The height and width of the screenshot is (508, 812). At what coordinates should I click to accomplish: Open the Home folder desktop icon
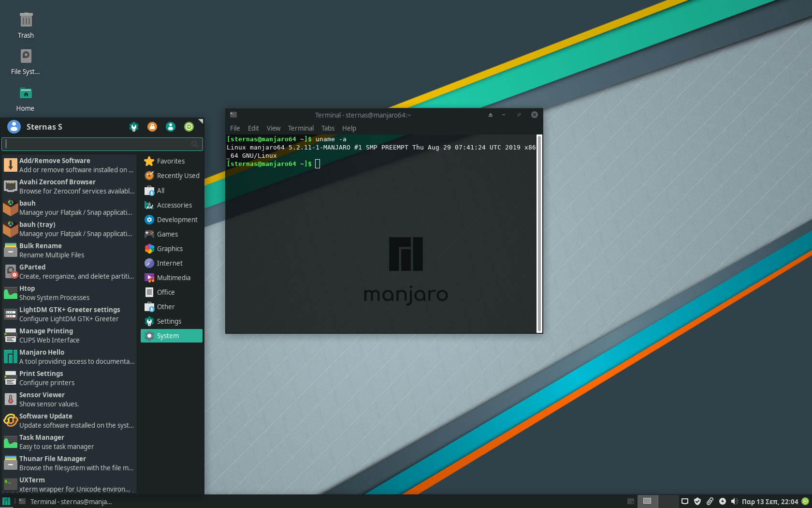click(x=26, y=98)
